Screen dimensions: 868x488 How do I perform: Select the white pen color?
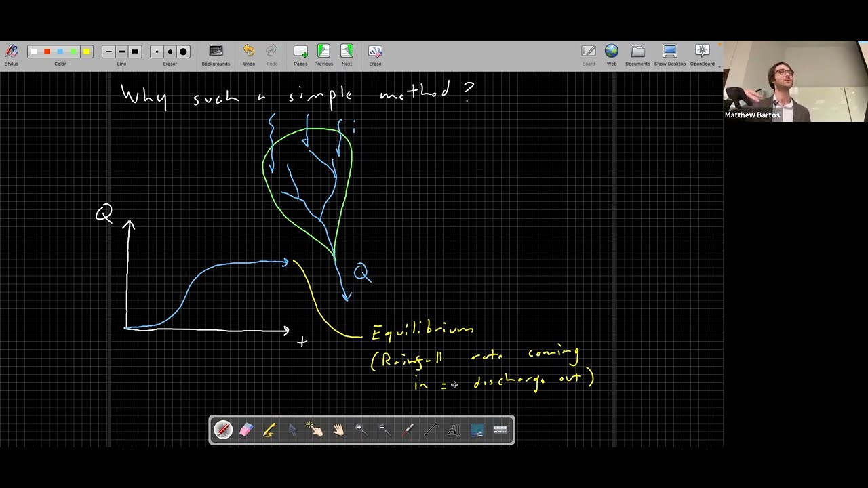pos(34,52)
